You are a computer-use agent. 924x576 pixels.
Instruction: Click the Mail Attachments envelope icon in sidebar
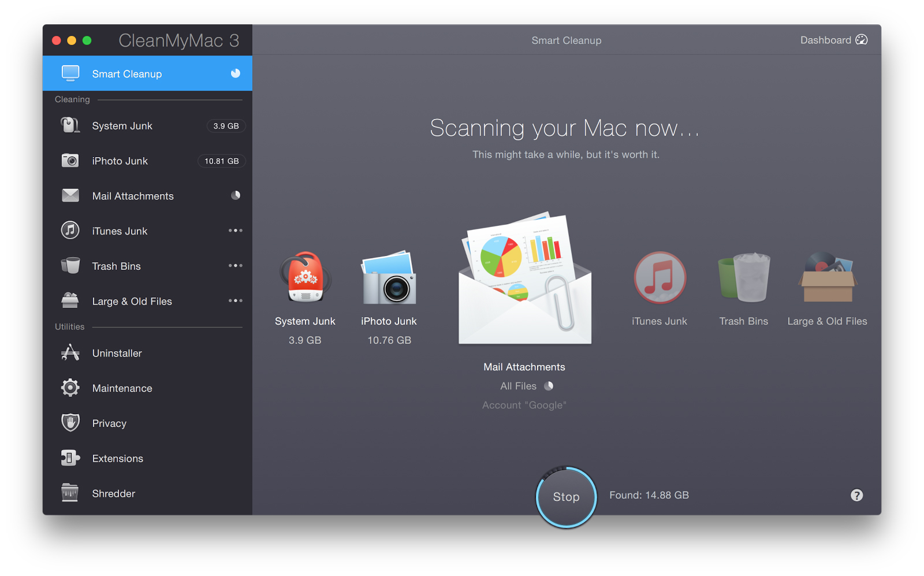pyautogui.click(x=70, y=195)
